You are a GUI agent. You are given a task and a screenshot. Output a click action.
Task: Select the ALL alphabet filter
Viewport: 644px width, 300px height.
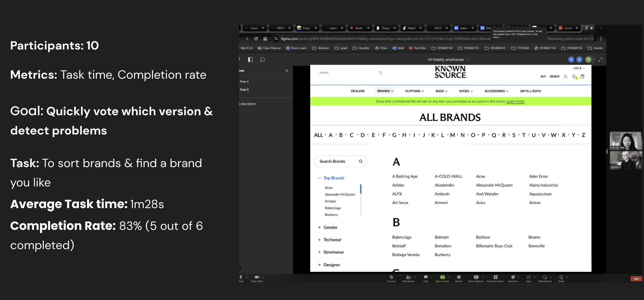pyautogui.click(x=318, y=135)
